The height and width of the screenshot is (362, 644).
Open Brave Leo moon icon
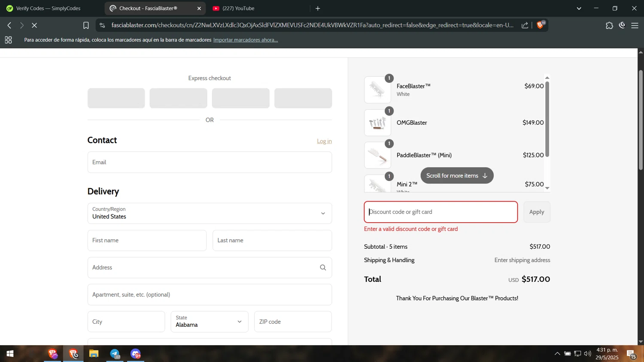pos(622,25)
